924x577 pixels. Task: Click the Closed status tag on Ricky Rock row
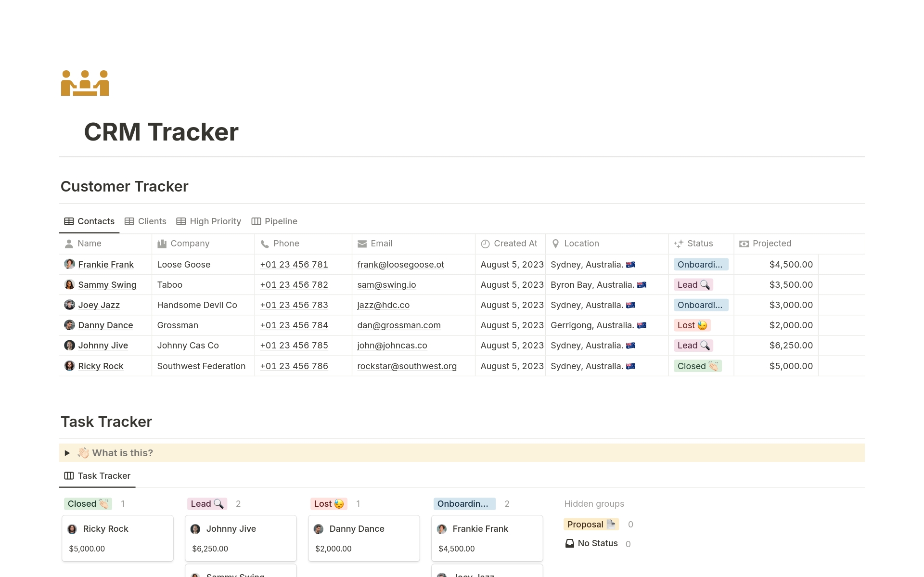pyautogui.click(x=697, y=366)
